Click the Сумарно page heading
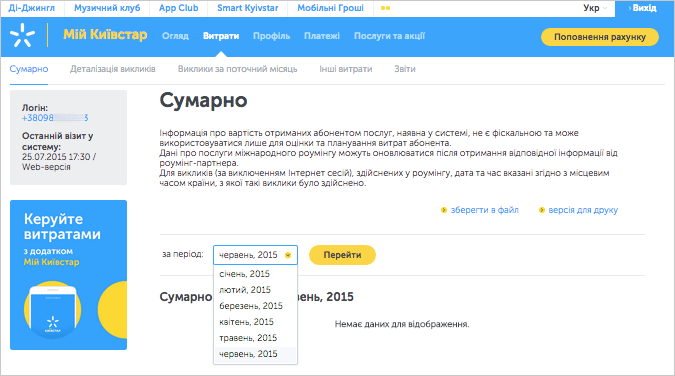675x376 pixels. pyautogui.click(x=203, y=100)
